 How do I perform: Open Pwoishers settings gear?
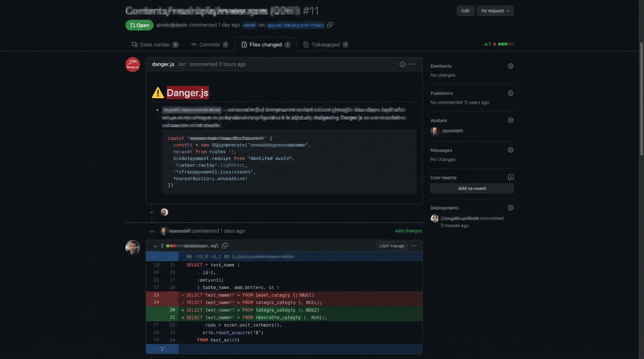click(x=511, y=93)
